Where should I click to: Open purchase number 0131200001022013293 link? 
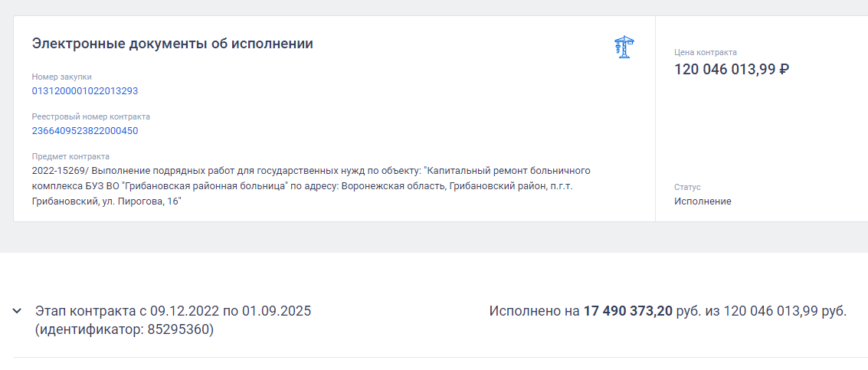point(85,90)
